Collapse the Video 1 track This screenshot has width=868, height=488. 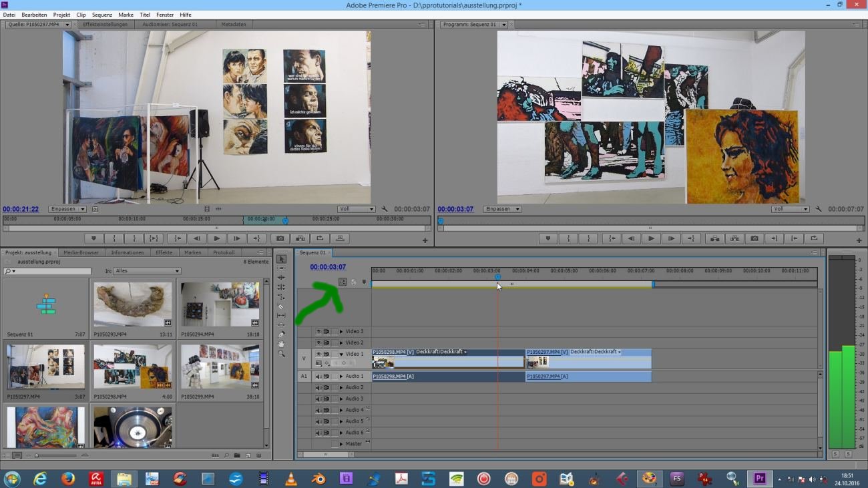[341, 354]
